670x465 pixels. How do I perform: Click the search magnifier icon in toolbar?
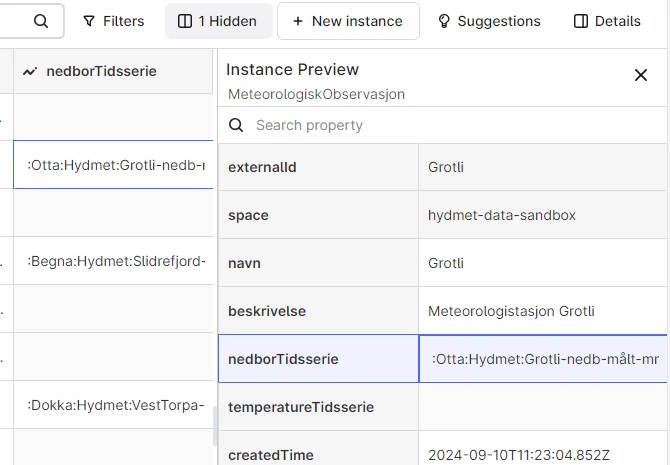pyautogui.click(x=41, y=21)
